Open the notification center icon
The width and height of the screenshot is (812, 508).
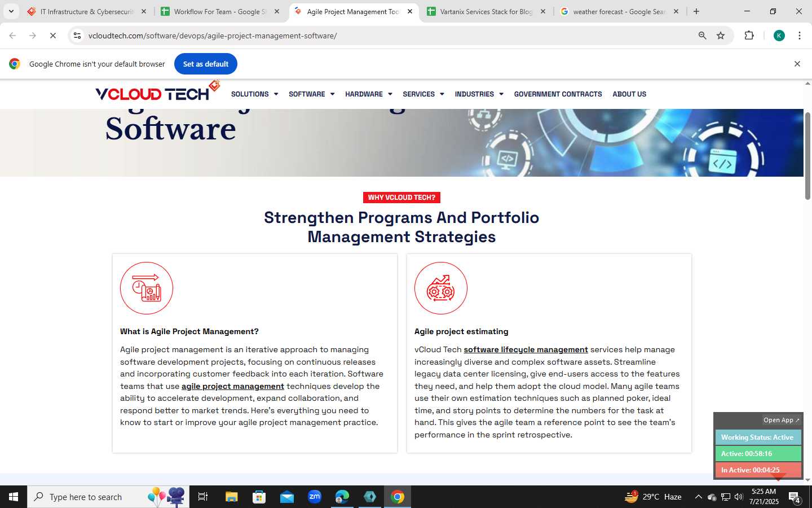point(795,497)
